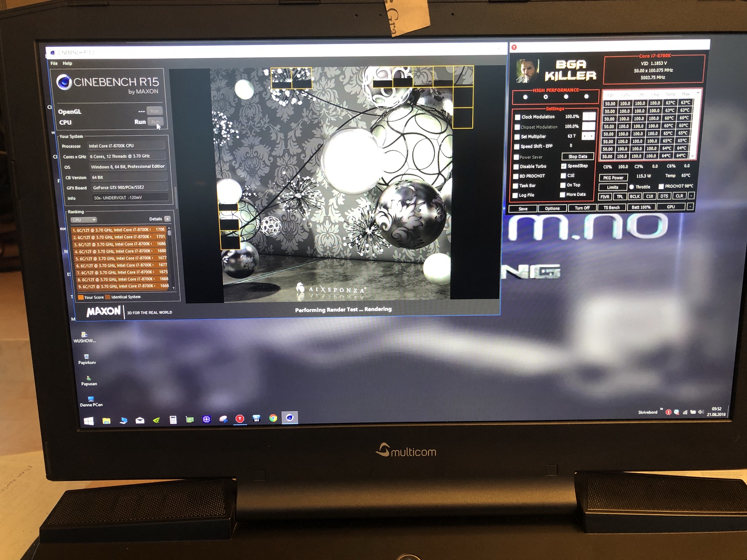Click the BCLK button
This screenshot has height=560, width=747.
[x=635, y=197]
